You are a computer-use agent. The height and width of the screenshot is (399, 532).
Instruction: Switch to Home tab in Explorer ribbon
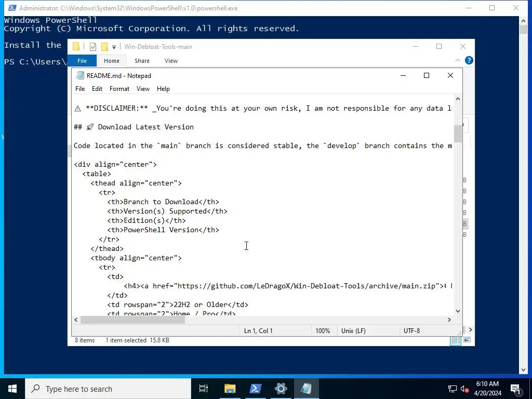(x=112, y=61)
